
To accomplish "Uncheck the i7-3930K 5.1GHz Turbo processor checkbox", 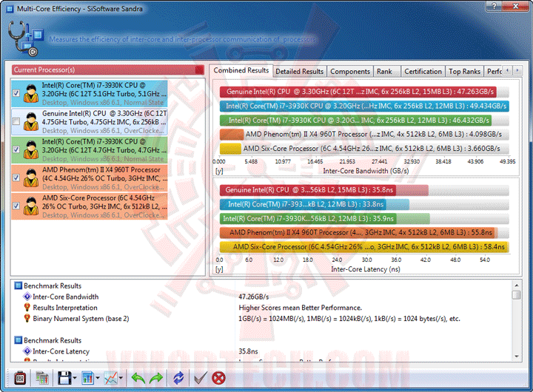I will 16,93.
